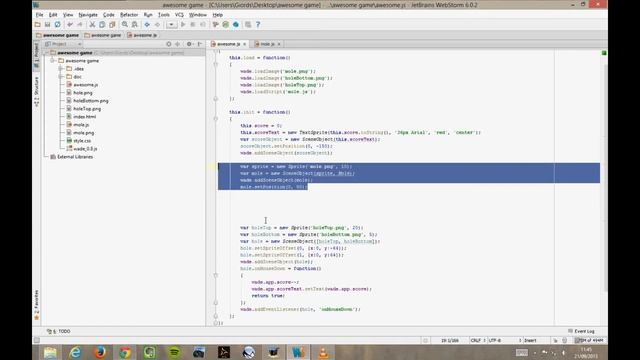The image size is (640, 360).
Task: Open UTF-8 encoding selector
Action: pyautogui.click(x=504, y=340)
